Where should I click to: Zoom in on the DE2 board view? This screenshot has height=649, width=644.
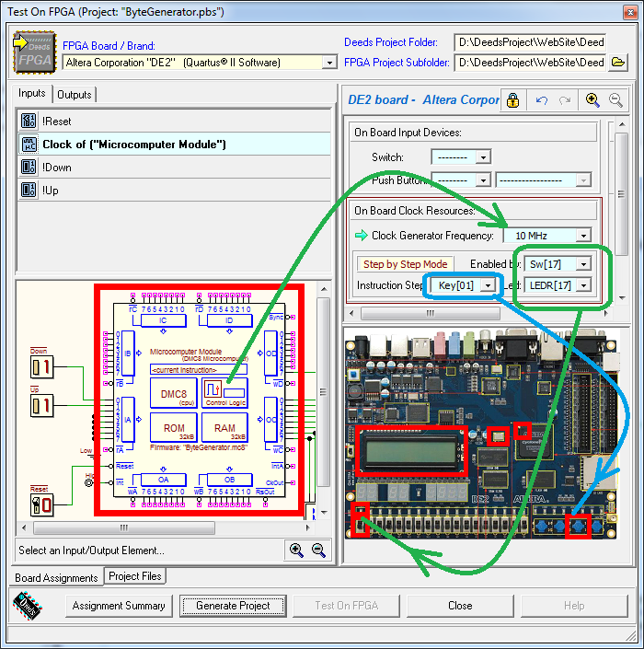[592, 100]
